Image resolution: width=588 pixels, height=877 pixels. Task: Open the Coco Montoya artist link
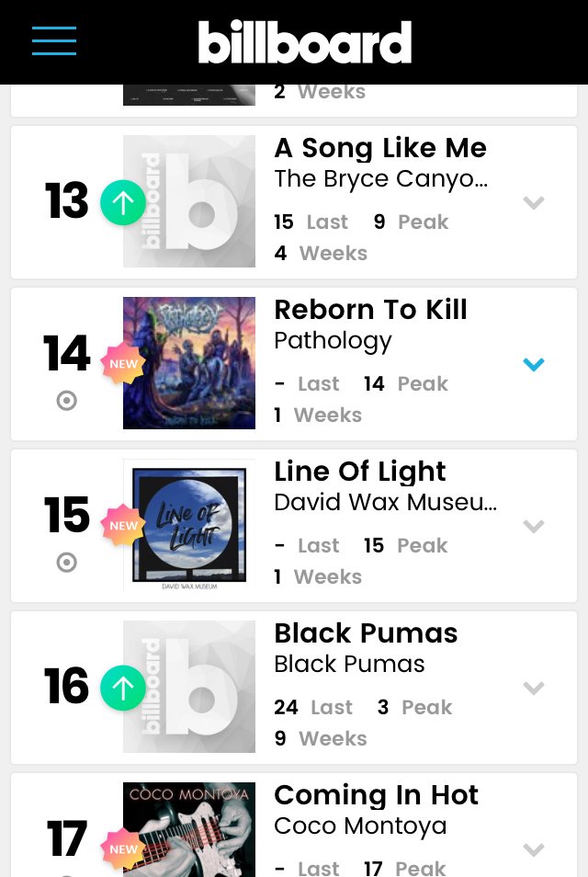360,826
